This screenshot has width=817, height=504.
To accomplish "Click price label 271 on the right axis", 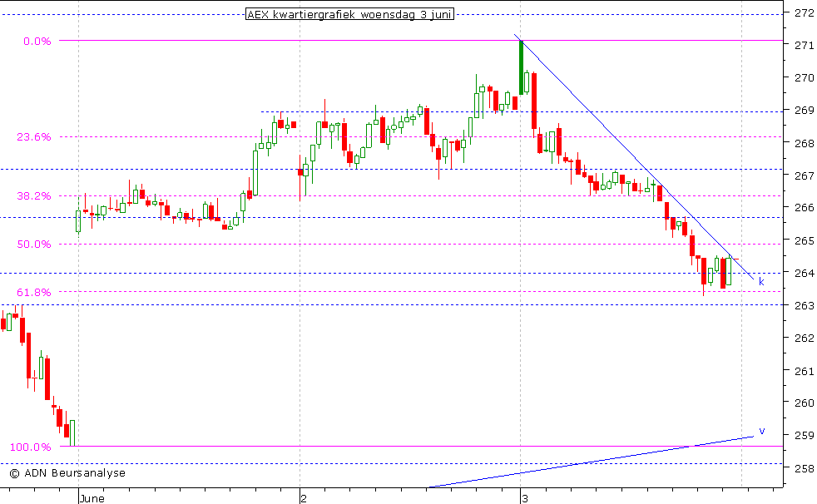I will [805, 45].
